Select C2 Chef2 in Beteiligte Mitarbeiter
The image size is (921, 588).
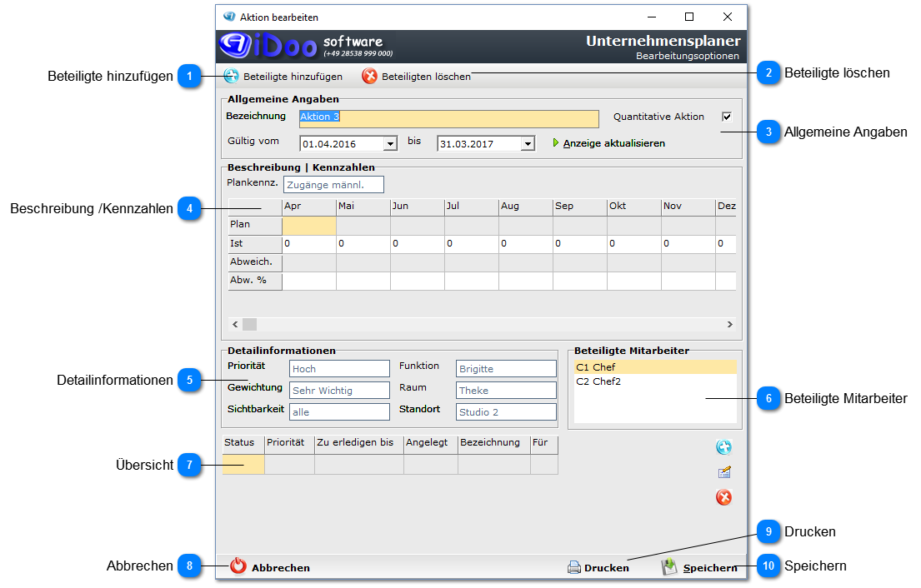(655, 381)
